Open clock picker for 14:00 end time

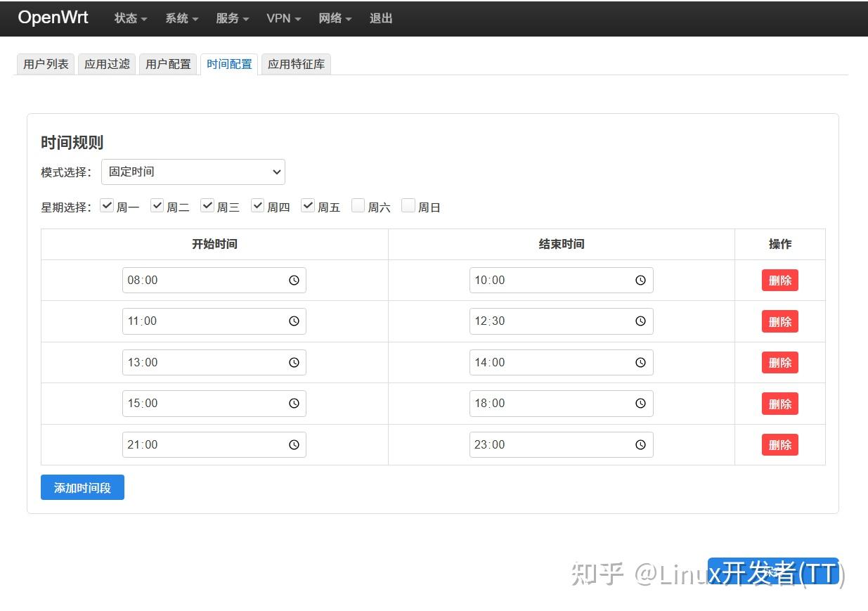pyautogui.click(x=640, y=363)
